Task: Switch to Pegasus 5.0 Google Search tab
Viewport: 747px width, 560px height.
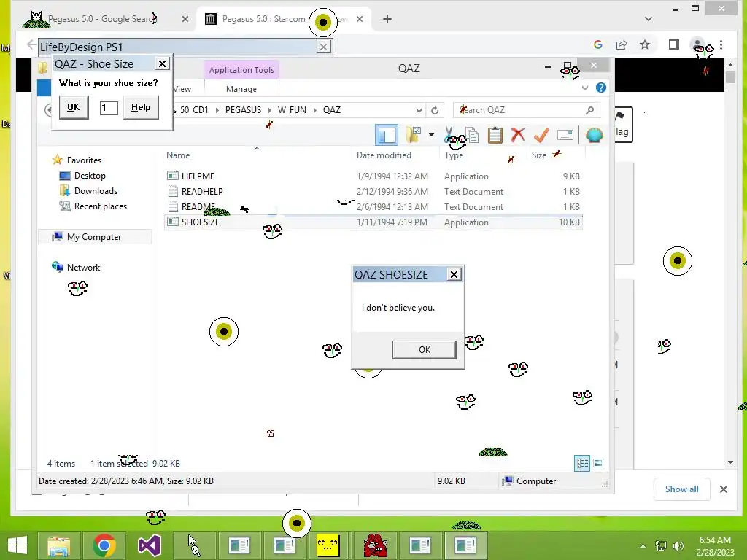Action: [x=101, y=19]
